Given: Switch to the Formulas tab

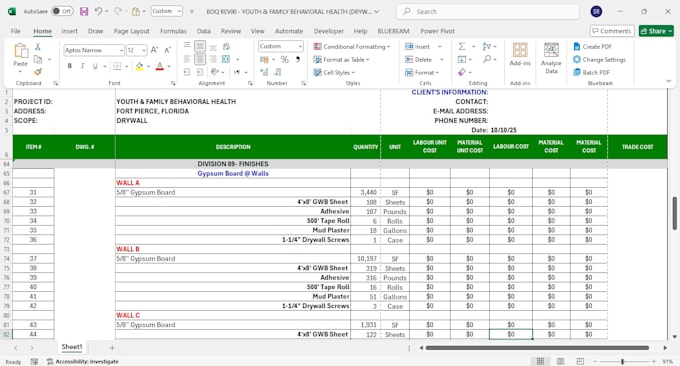Looking at the screenshot, I should coord(173,31).
